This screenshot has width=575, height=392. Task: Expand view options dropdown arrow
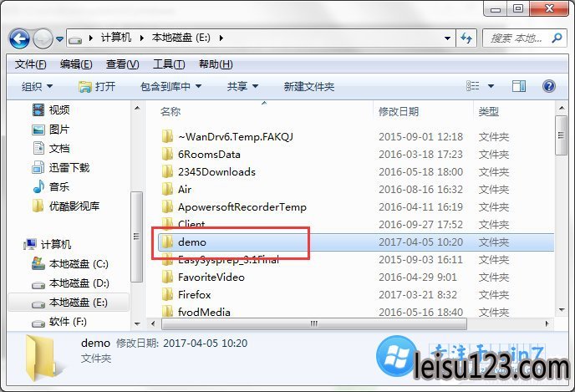pyautogui.click(x=491, y=87)
